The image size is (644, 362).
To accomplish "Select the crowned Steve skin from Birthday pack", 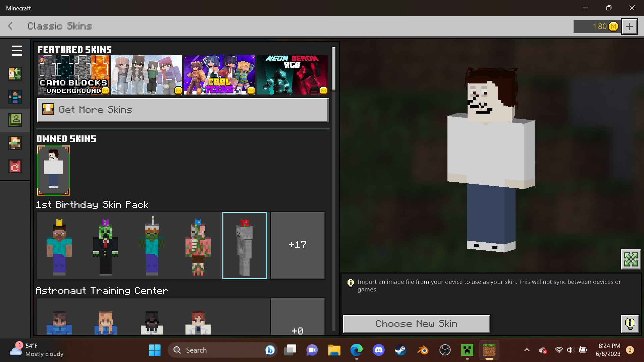I will click(59, 245).
